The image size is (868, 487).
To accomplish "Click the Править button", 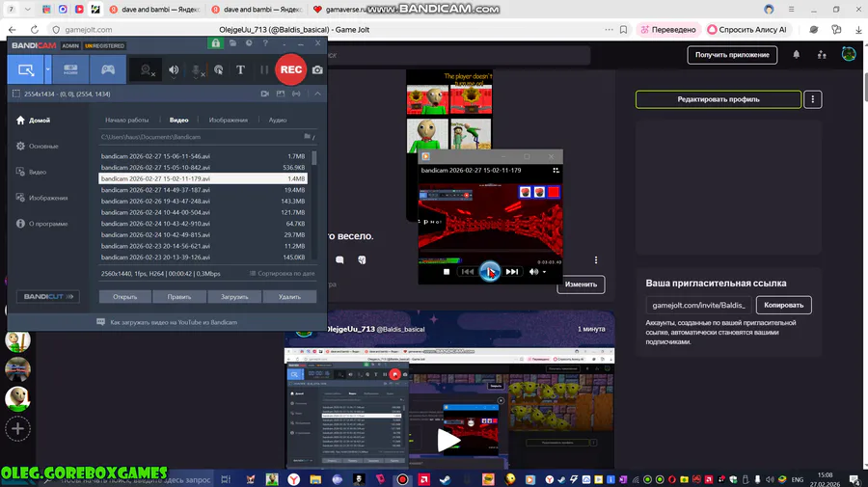I will (179, 297).
